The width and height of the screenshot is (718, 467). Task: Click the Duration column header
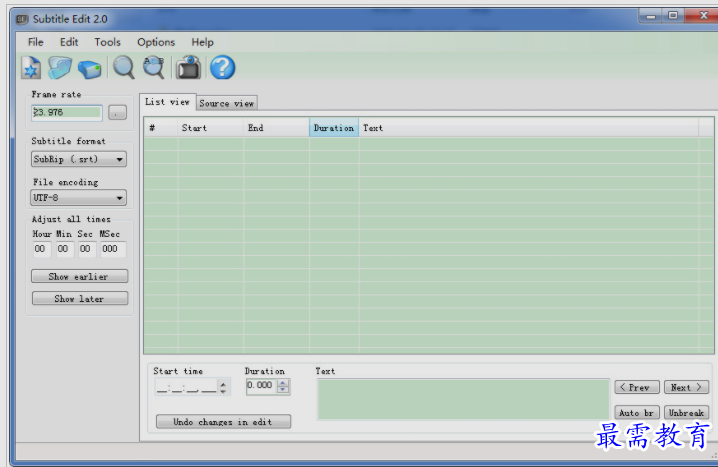[333, 128]
